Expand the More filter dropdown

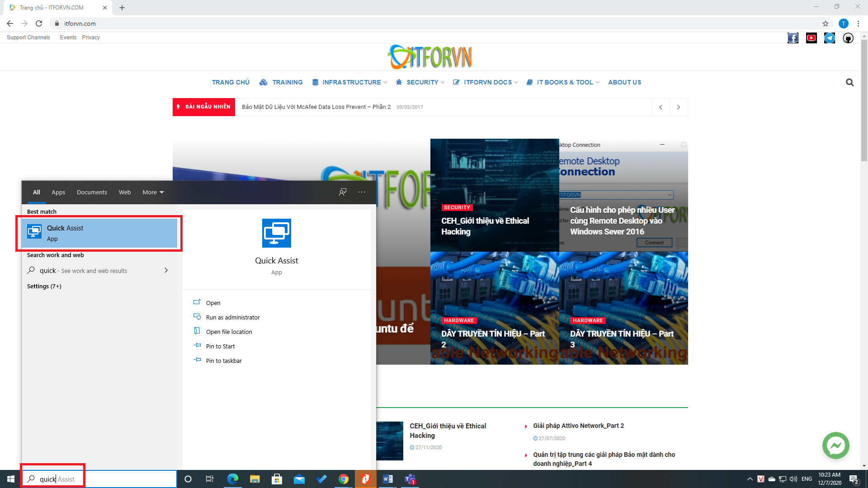[153, 192]
